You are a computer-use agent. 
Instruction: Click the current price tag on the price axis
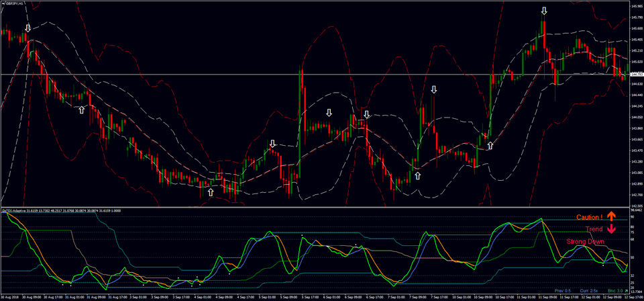[x=636, y=74]
